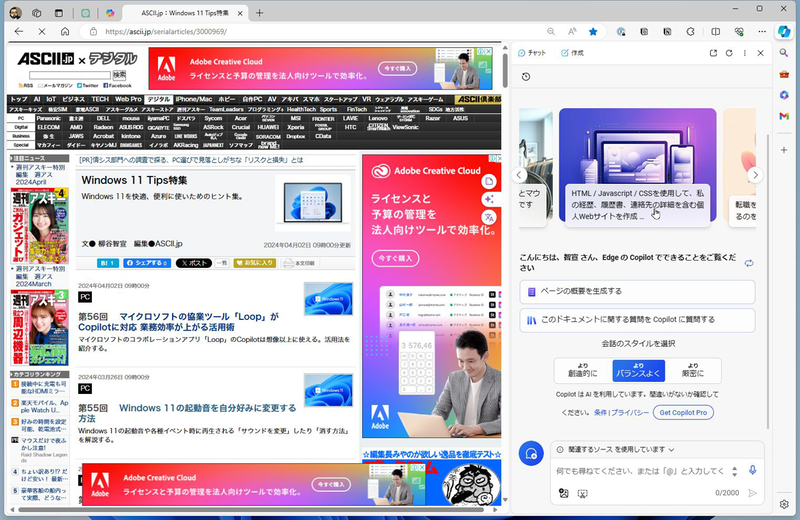
Task: Open the ビジネス menu item
Action: click(73, 100)
